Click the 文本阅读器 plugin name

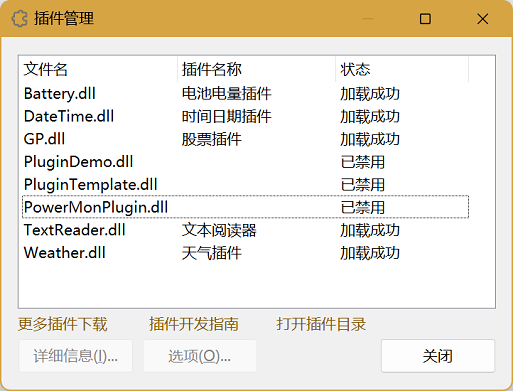tap(219, 230)
